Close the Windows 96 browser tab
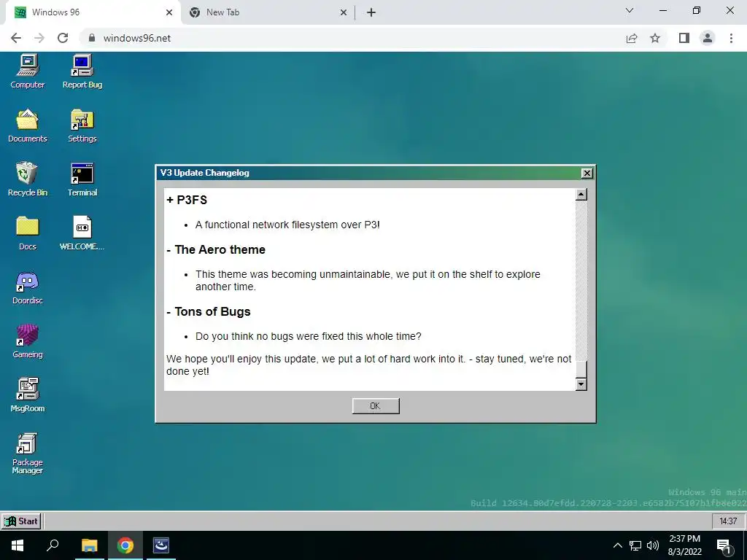The image size is (747, 560). click(169, 12)
